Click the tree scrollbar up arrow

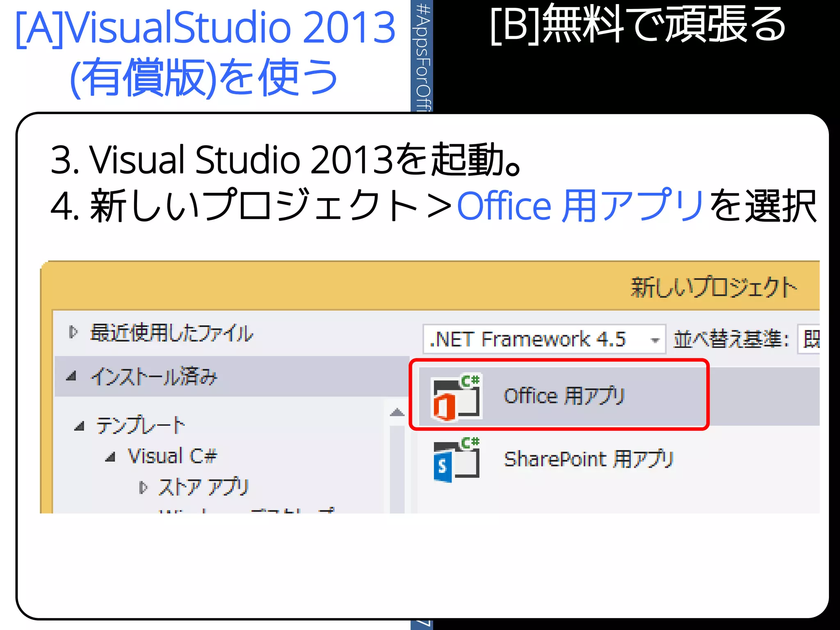click(x=397, y=412)
